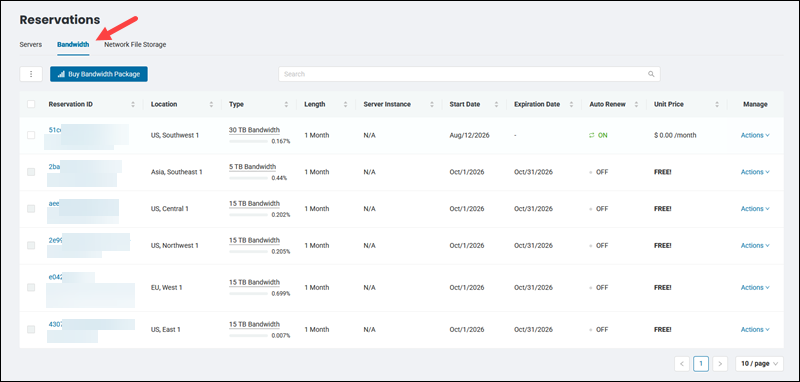Open Actions dropdown for US, Central 1
This screenshot has height=382, width=800.
coord(755,209)
